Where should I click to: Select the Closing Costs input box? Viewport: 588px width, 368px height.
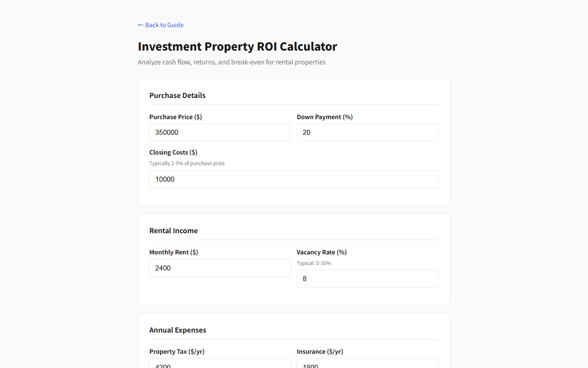(294, 179)
